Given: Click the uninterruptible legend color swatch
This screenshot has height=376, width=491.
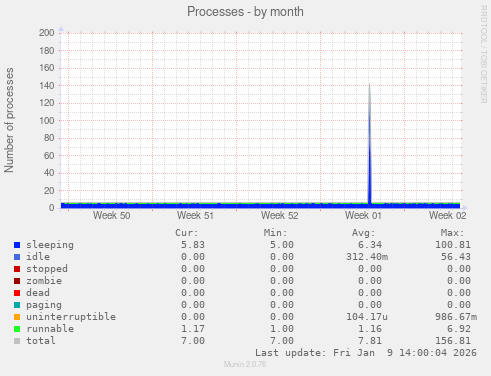Looking at the screenshot, I should (17, 317).
